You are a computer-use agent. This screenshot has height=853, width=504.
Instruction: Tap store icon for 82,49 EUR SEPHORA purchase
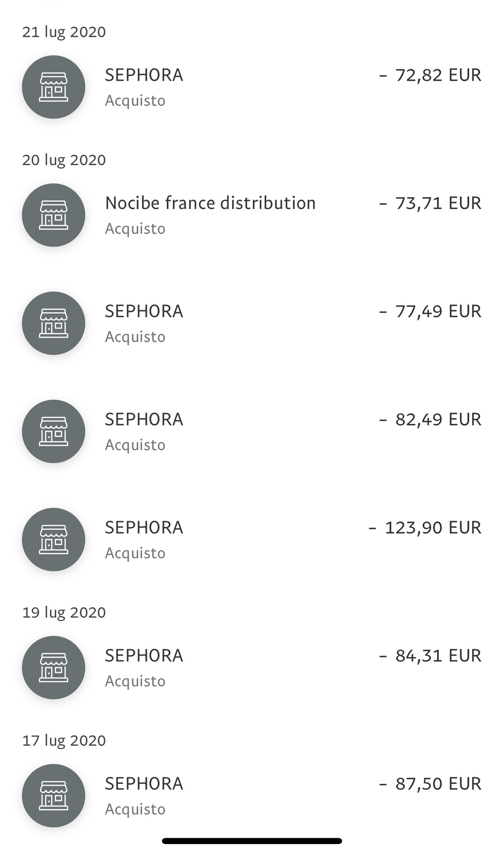tap(53, 431)
